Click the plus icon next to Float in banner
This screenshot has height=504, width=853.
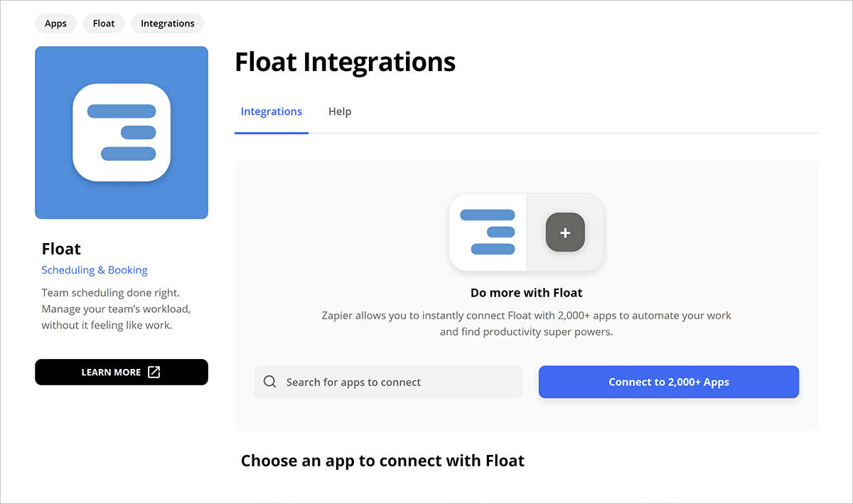pos(565,232)
